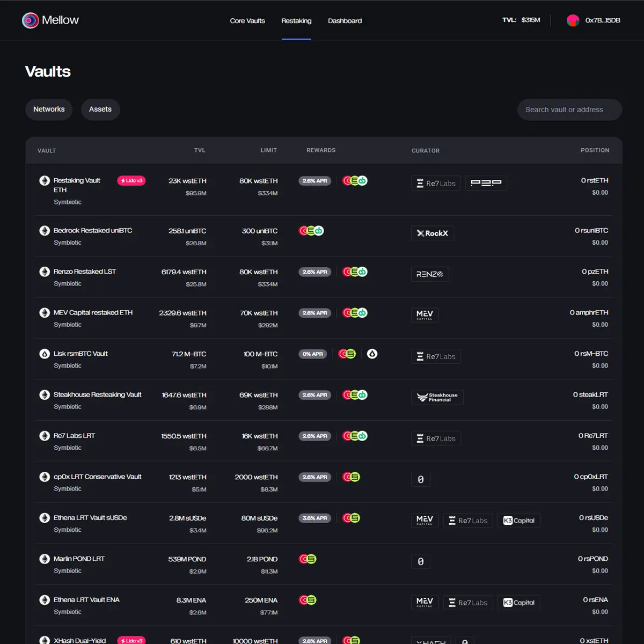This screenshot has height=644, width=644.
Task: Sort by the REWARDS column header
Action: (x=321, y=151)
